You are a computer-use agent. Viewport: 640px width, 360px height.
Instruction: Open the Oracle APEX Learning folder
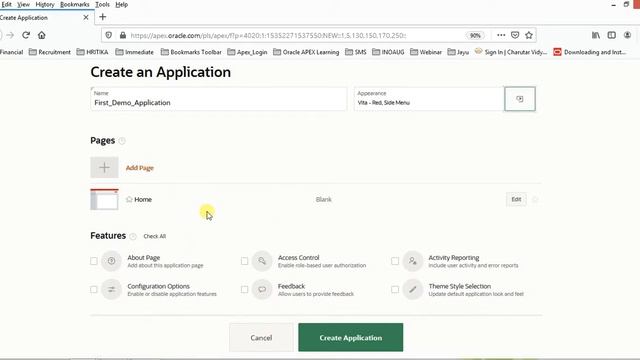(x=306, y=52)
